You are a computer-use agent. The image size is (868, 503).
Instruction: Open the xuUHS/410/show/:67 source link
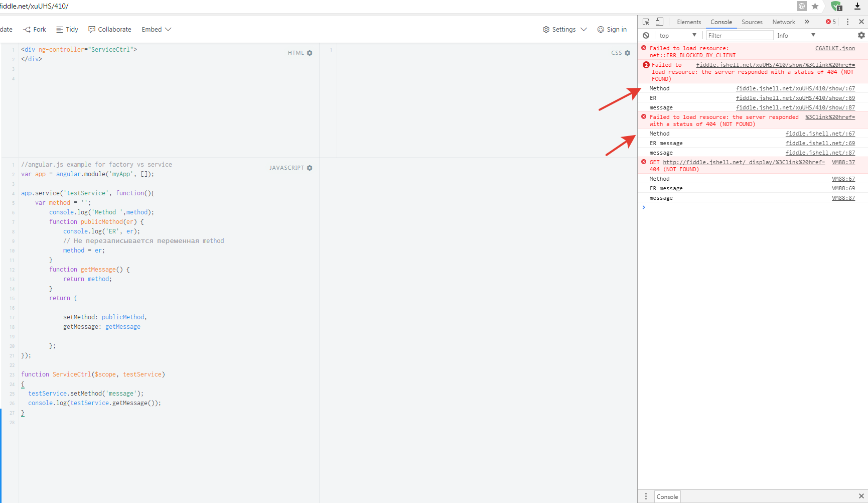(795, 89)
